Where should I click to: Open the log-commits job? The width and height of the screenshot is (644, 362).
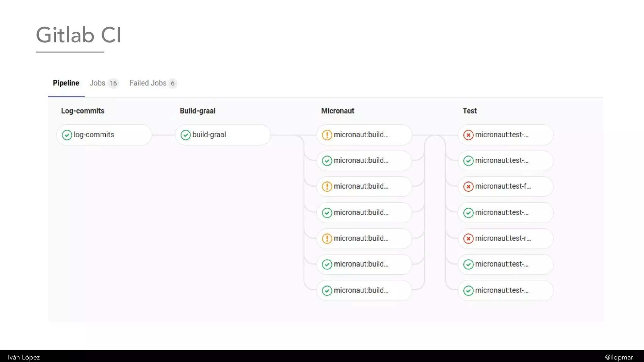[x=104, y=135]
